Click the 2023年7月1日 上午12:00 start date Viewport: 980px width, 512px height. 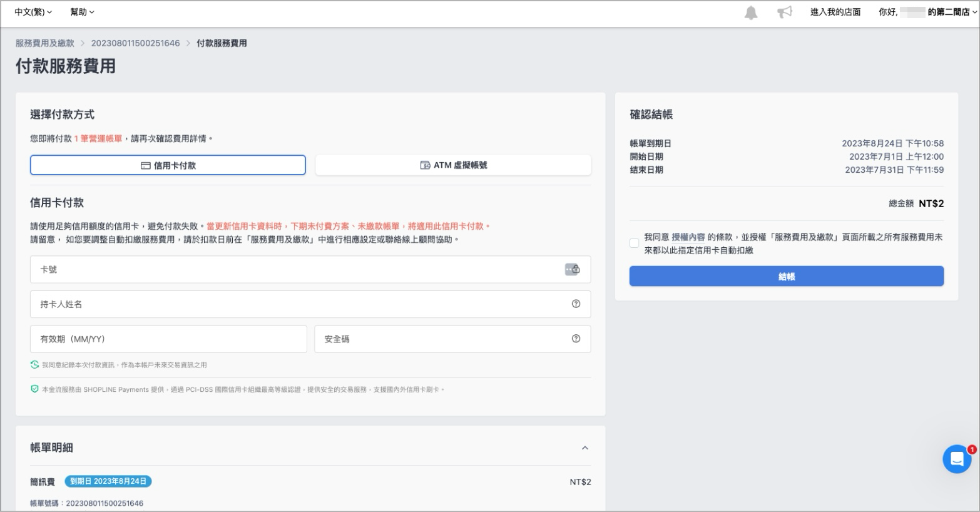896,156
